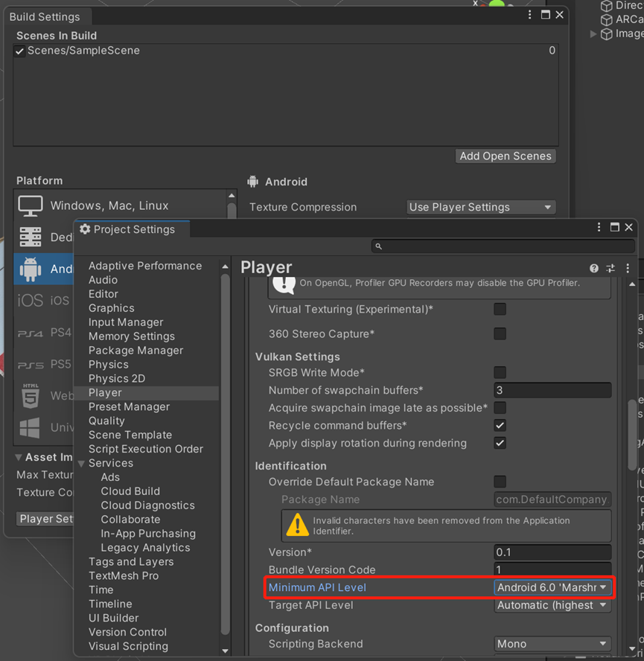Click the Player preset sliders icon

click(x=610, y=268)
